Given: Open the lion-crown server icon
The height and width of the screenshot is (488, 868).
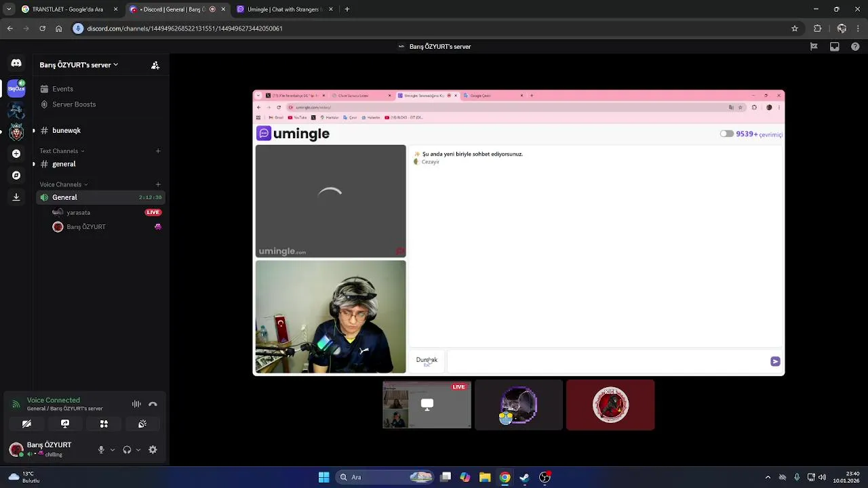Looking at the screenshot, I should [x=16, y=132].
